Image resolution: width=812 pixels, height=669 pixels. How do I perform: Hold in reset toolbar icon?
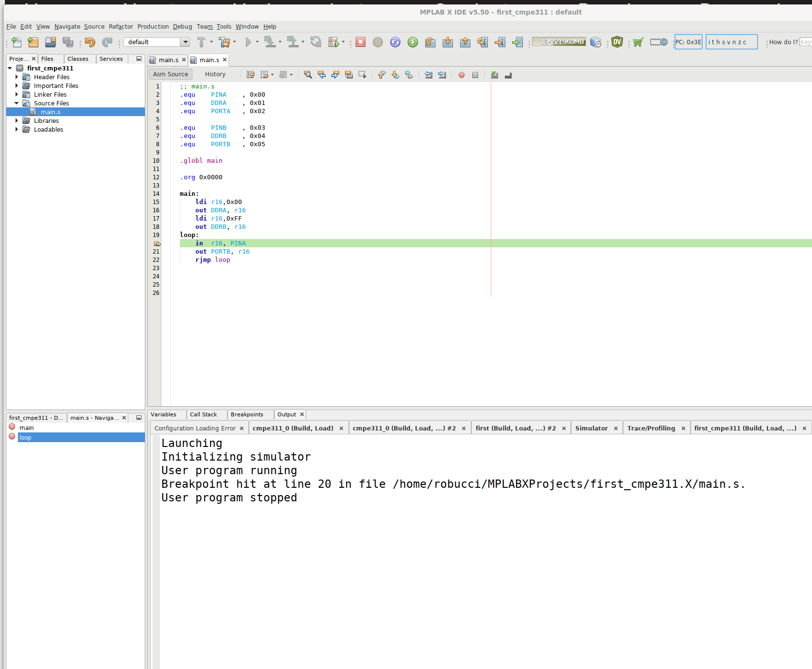pos(316,42)
